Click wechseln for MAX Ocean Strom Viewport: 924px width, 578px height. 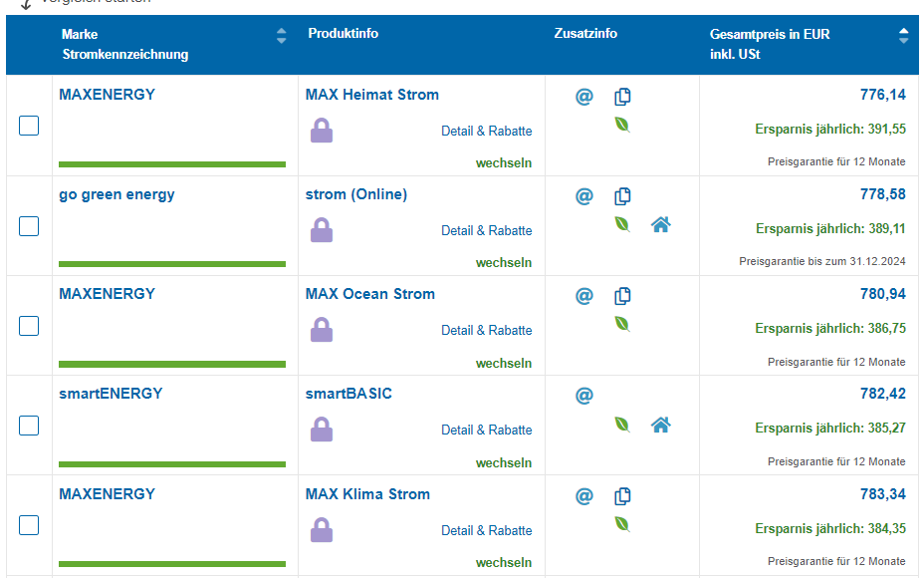point(503,364)
